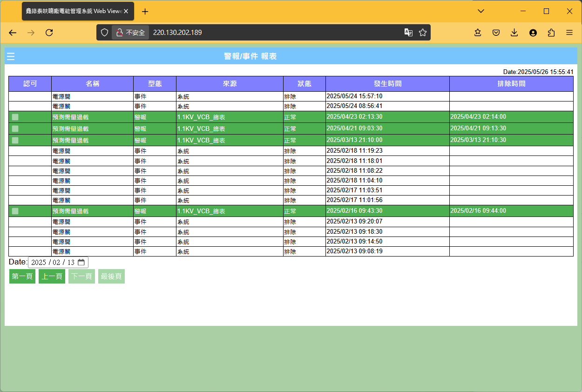Click 下一頁 next page button
Viewport: 582px width, 392px height.
coord(81,276)
